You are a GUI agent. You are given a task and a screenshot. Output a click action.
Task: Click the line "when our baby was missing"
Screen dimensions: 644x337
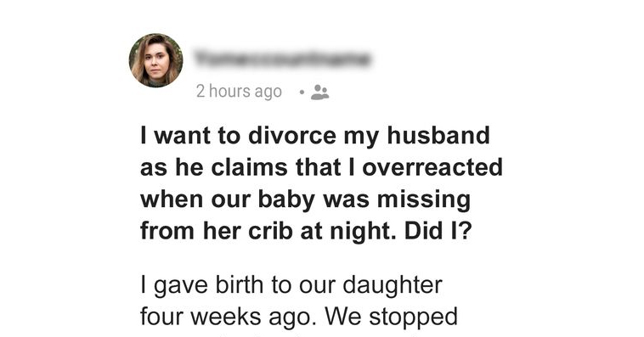coord(305,199)
